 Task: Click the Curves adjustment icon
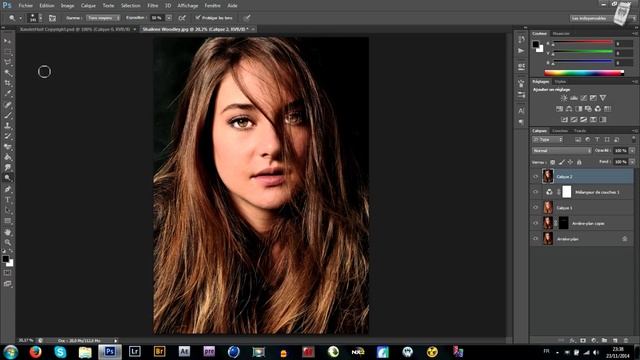583,98
